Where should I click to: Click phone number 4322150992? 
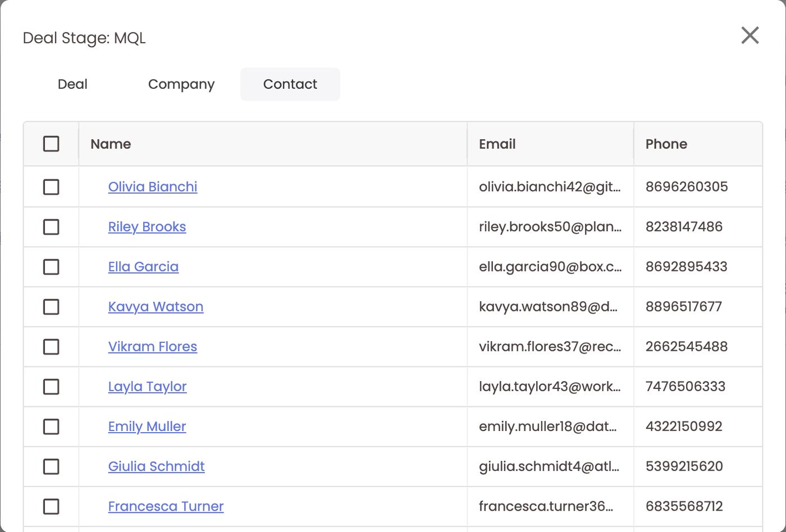[x=684, y=426]
